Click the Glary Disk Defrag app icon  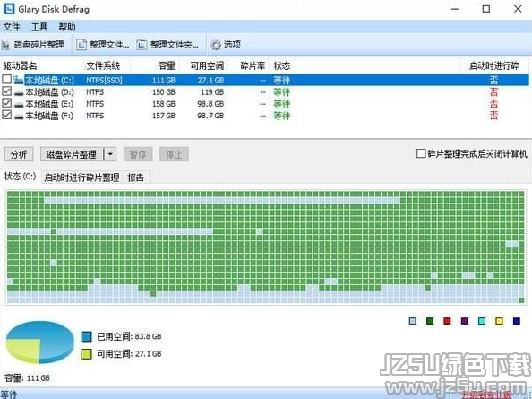9,9
